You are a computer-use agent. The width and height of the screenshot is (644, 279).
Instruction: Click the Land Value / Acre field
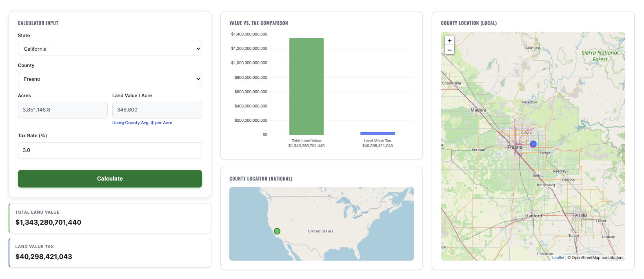157,110
